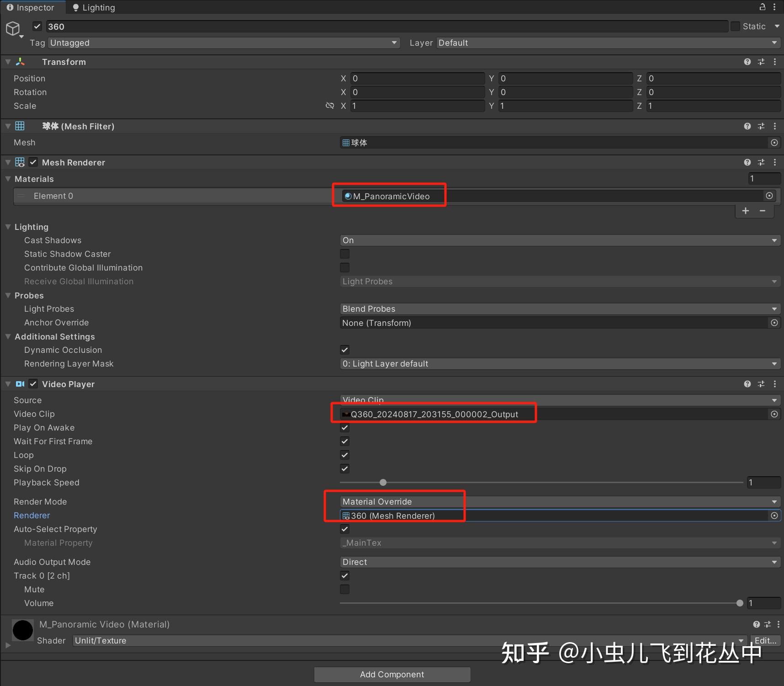Click the Add Component button

pos(392,674)
